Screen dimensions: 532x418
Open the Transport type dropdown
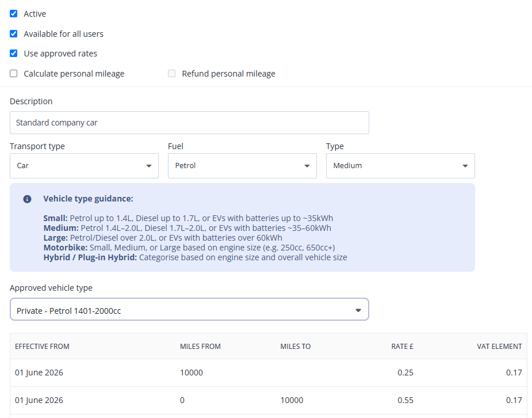84,166
